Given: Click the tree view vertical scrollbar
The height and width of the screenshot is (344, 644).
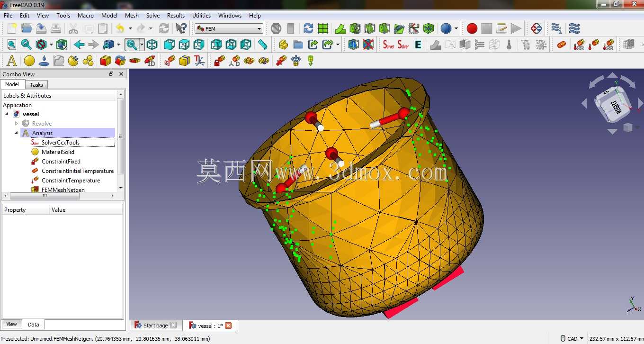Looking at the screenshot, I should [120, 137].
